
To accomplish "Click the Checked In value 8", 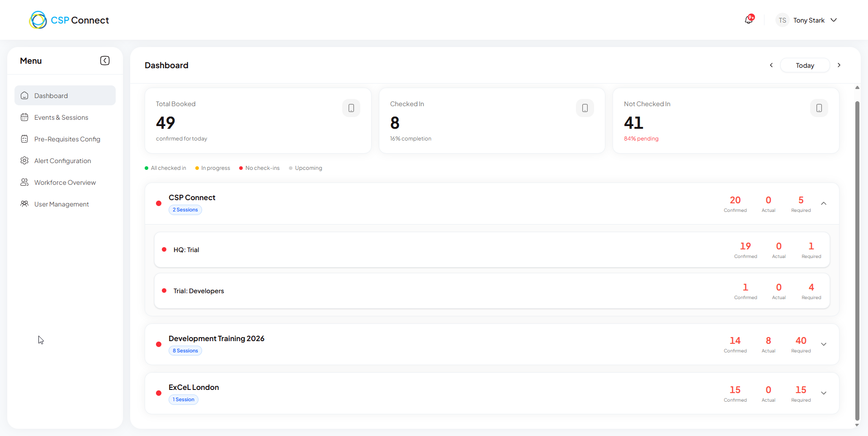I will coord(395,122).
